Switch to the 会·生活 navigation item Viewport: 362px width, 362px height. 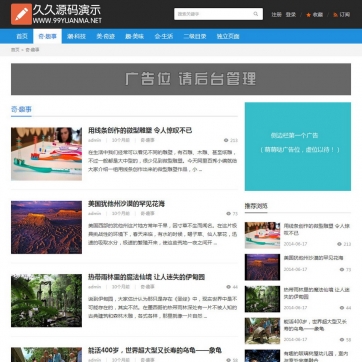click(x=164, y=36)
